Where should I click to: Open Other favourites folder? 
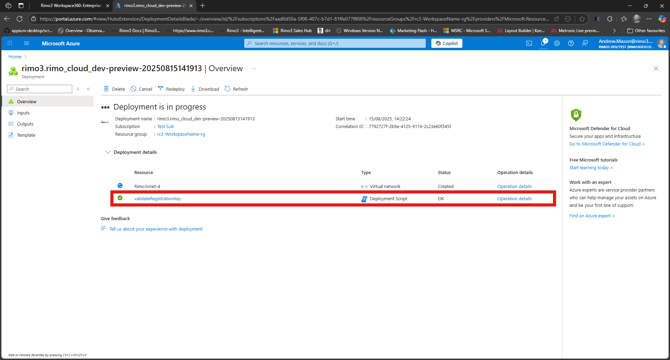coord(646,31)
